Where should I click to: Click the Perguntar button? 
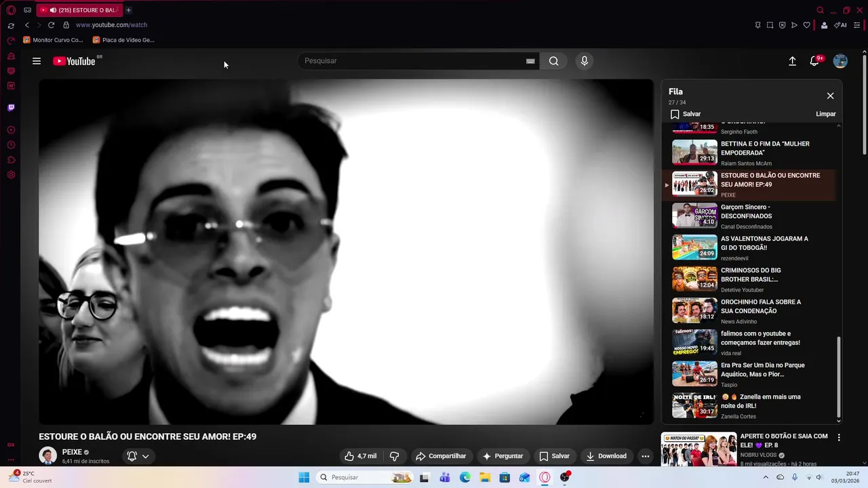(502, 456)
